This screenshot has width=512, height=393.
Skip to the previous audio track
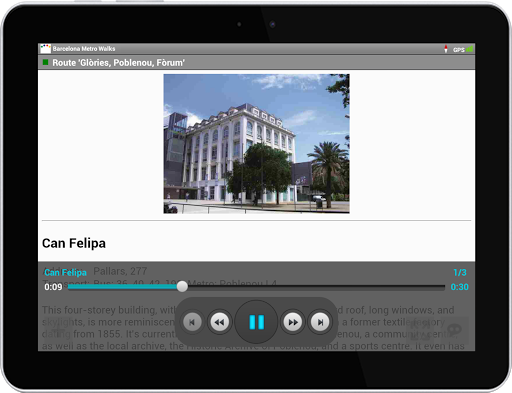tap(192, 322)
